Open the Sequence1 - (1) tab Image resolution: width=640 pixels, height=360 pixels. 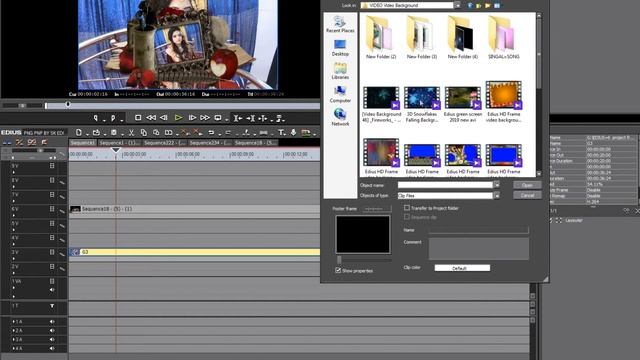(119, 143)
